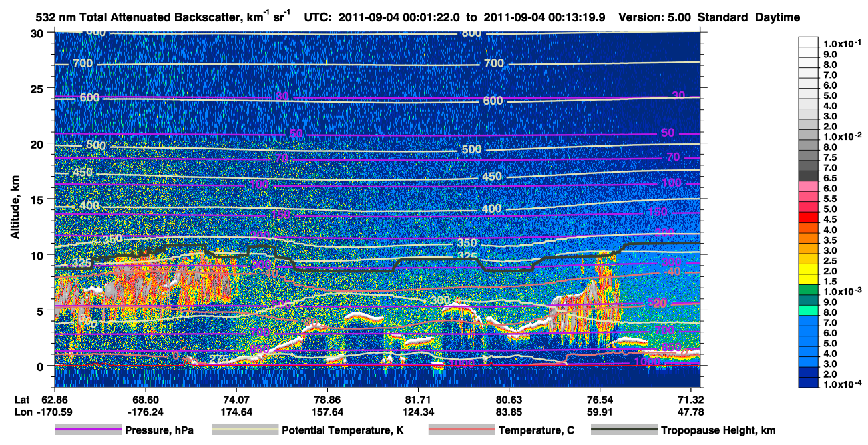Click the latitude value 81.71
The image size is (868, 445).
coord(418,399)
